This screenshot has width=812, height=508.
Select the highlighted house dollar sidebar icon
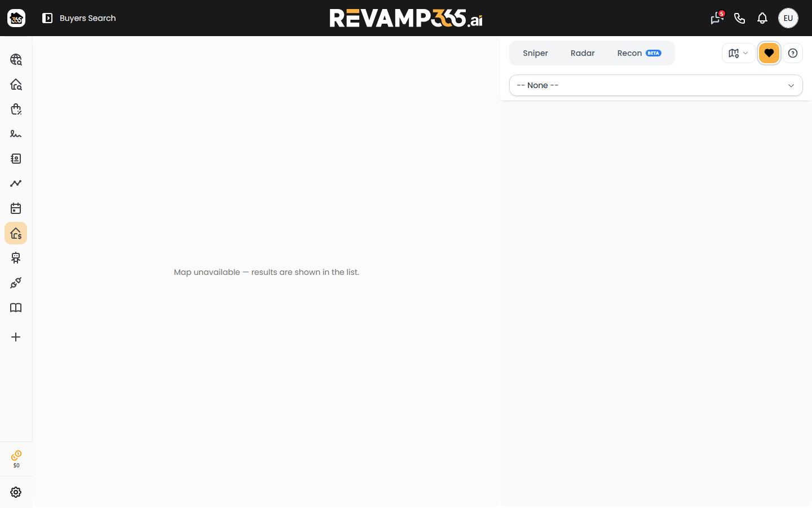16,233
